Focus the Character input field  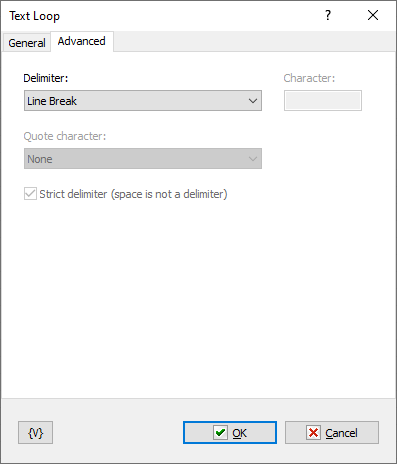coord(323,101)
